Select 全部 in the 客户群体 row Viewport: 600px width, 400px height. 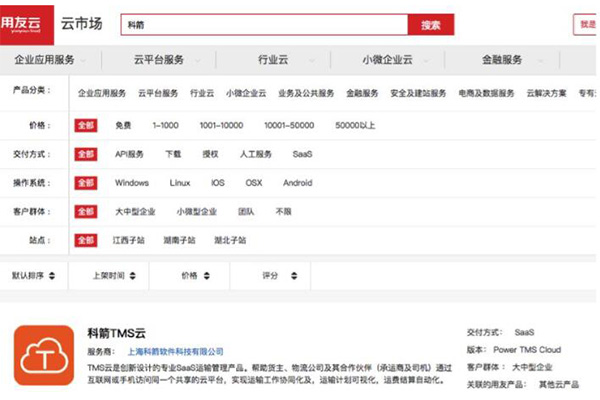tap(86, 211)
